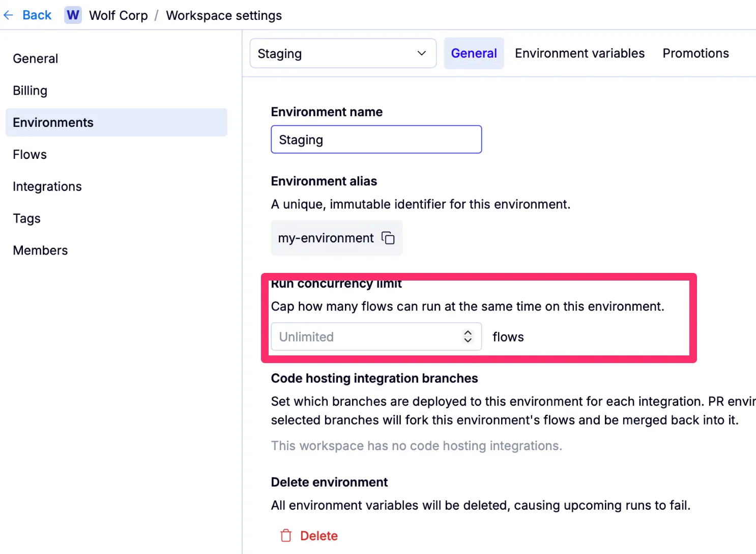Focus the Unlimited concurrency limit field
This screenshot has height=554, width=756.
click(364, 337)
